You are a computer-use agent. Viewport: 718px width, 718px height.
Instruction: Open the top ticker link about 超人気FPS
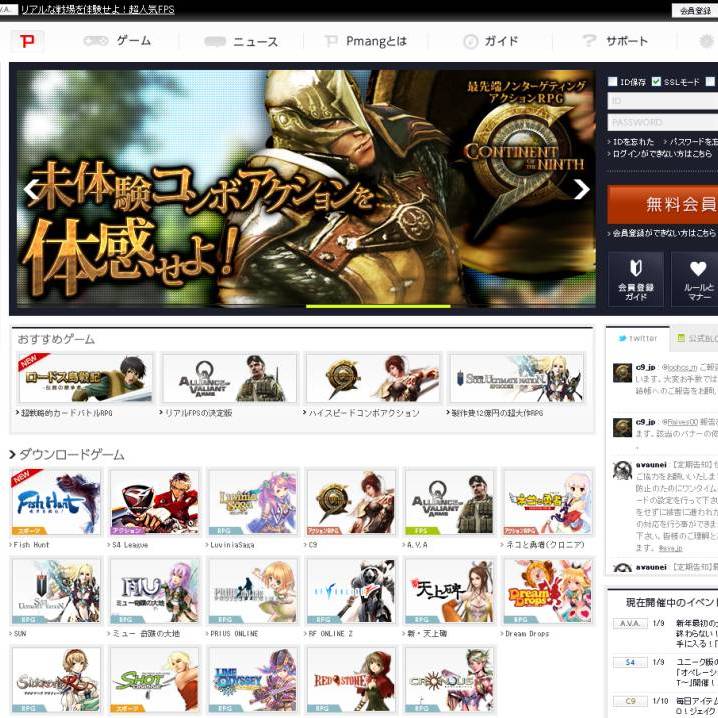pos(98,9)
